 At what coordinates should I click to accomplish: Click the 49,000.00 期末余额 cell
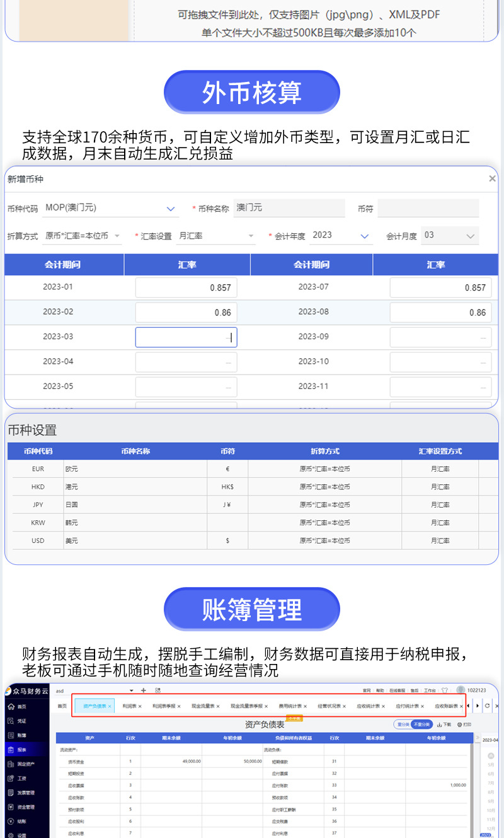click(171, 761)
